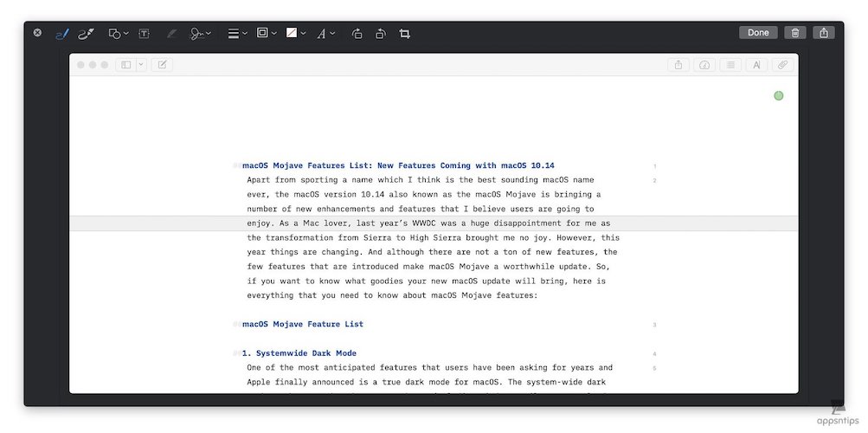This screenshot has height=433, width=868.
Task: Select the Draw brush tool
Action: (x=86, y=34)
